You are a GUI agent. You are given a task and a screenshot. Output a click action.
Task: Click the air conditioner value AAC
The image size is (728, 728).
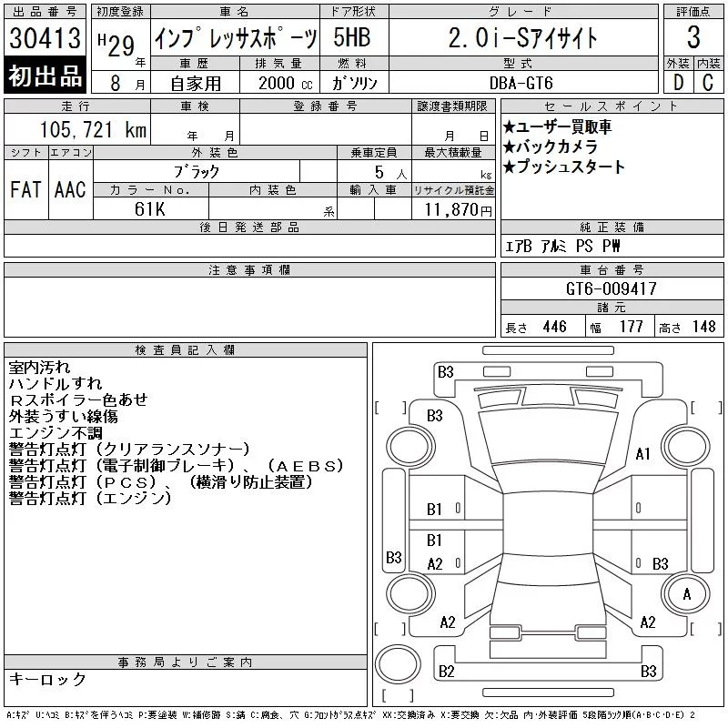(x=70, y=189)
